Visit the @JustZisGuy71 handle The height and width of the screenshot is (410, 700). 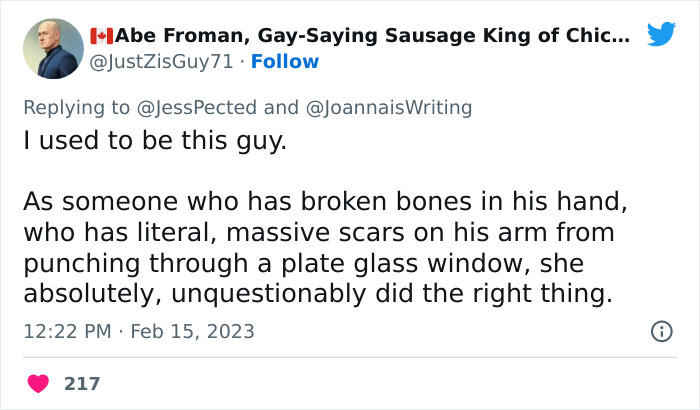[162, 62]
